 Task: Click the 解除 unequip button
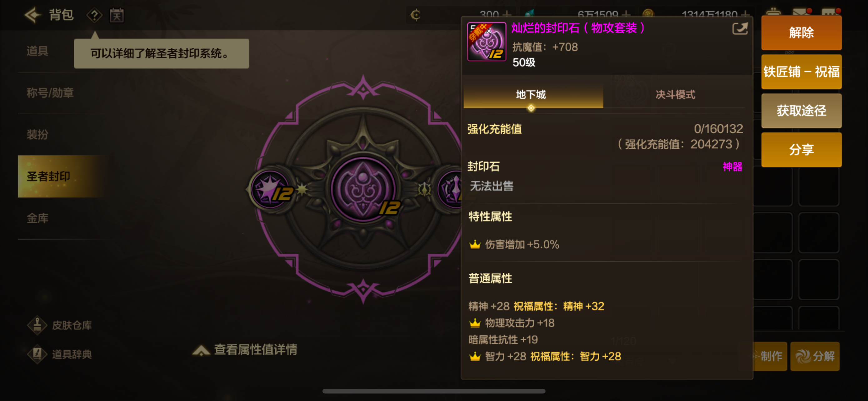801,33
